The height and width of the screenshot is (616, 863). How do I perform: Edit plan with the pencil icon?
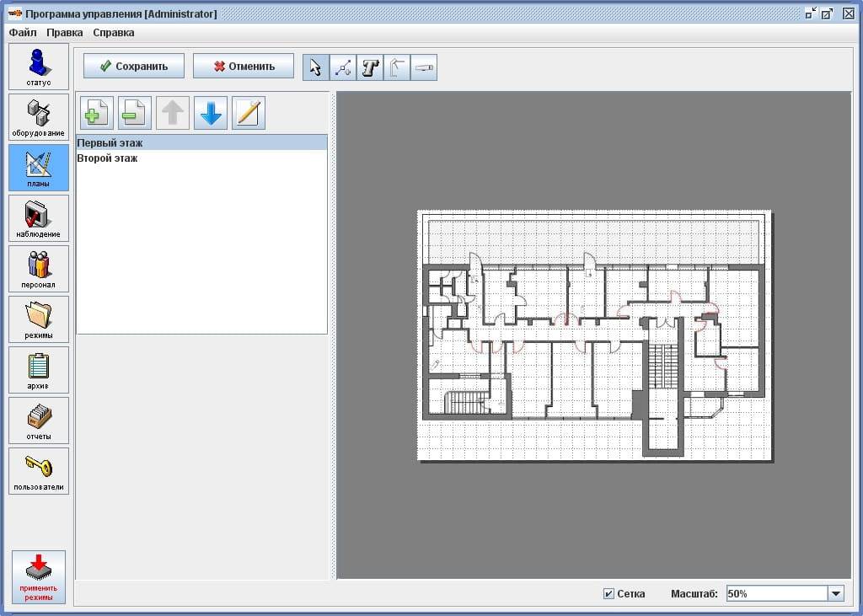248,113
